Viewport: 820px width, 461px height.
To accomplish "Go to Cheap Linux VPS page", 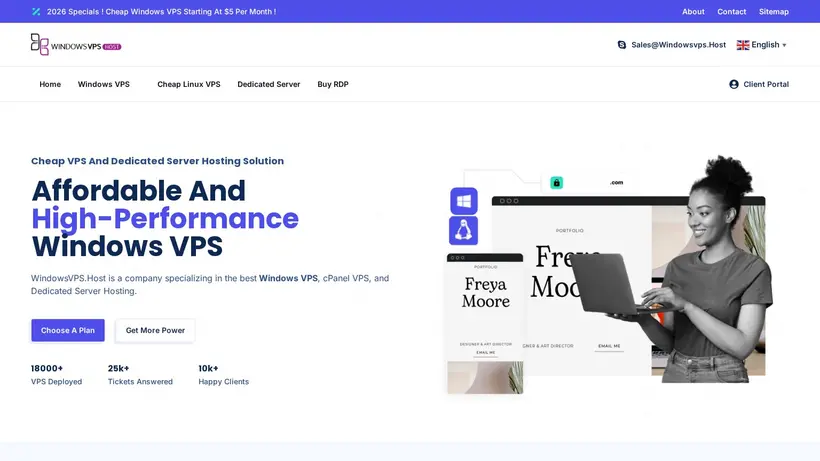I will pyautogui.click(x=189, y=84).
